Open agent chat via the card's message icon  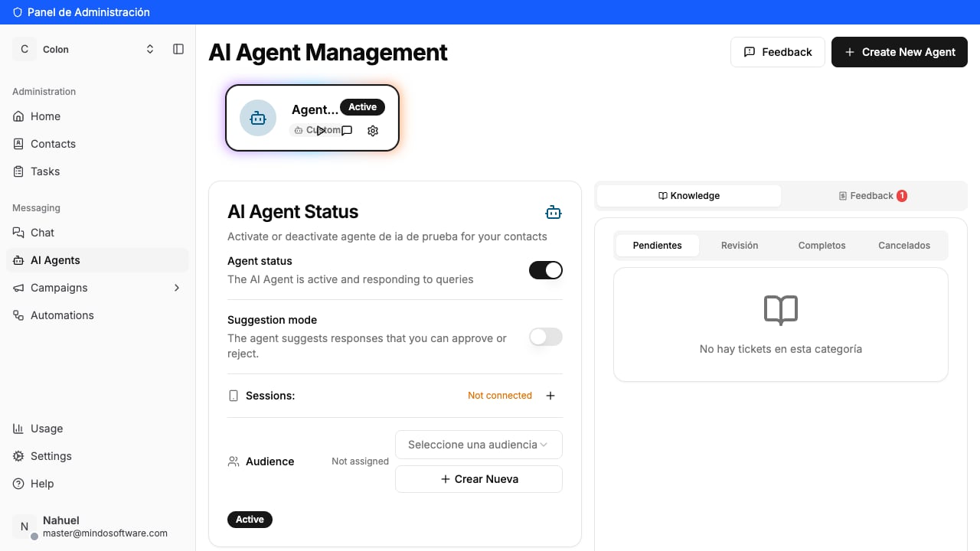coord(347,131)
